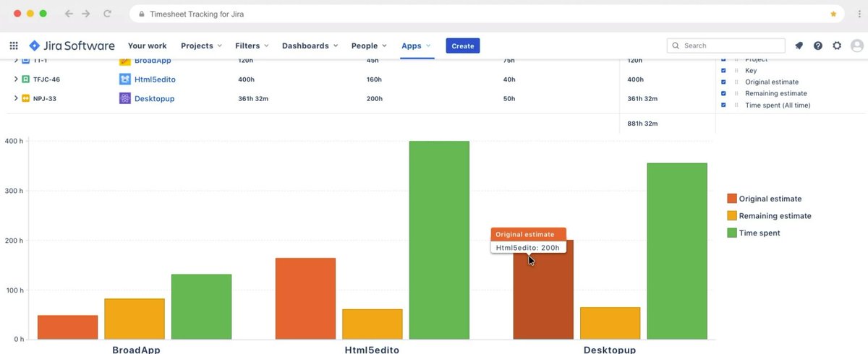Click the 200h cell in Desktopup row
Screen dimensions: 868x354
pyautogui.click(x=375, y=98)
